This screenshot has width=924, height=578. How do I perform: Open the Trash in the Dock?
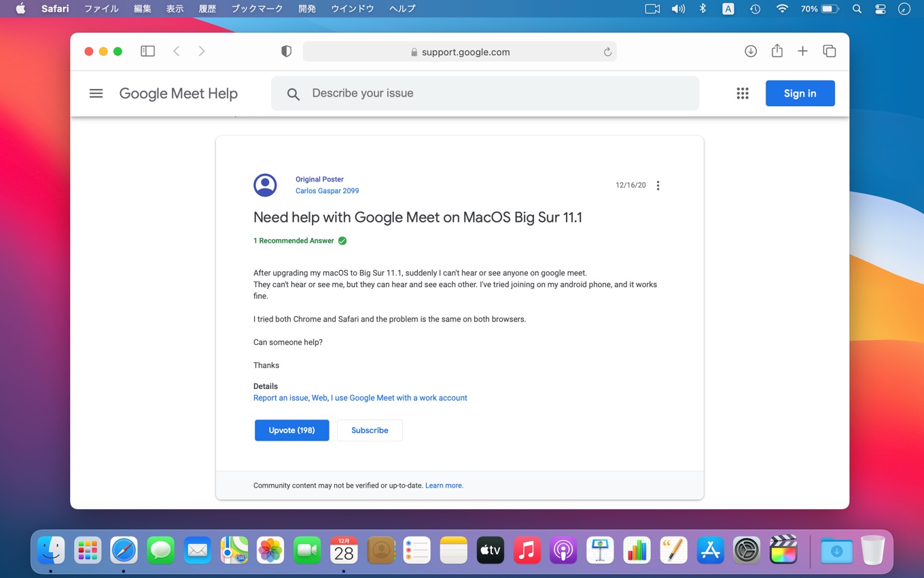tap(873, 550)
